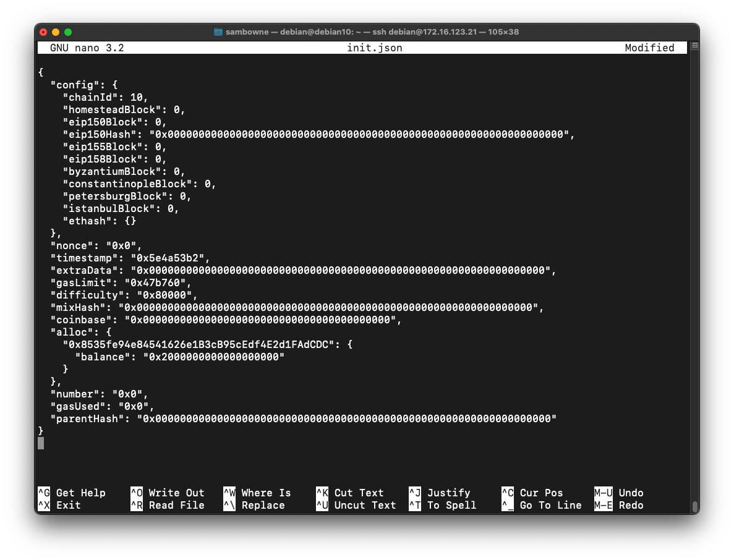This screenshot has width=734, height=560.
Task: Click the ^X Exit shortcut
Action: point(59,505)
